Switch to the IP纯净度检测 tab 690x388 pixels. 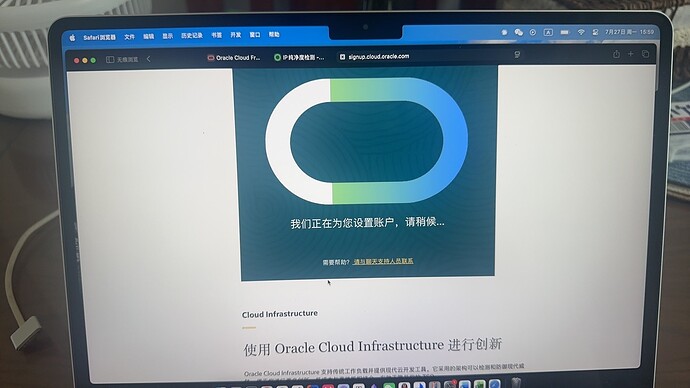pos(299,57)
